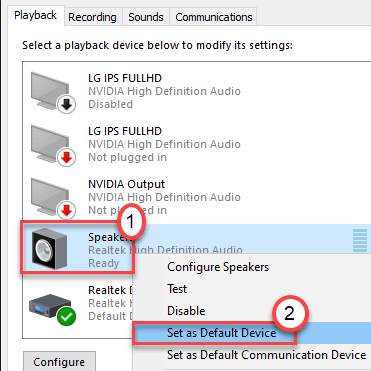This screenshot has height=371, width=371.
Task: Select the disabled LG IPS FULLHD monitor icon
Action: (50, 90)
